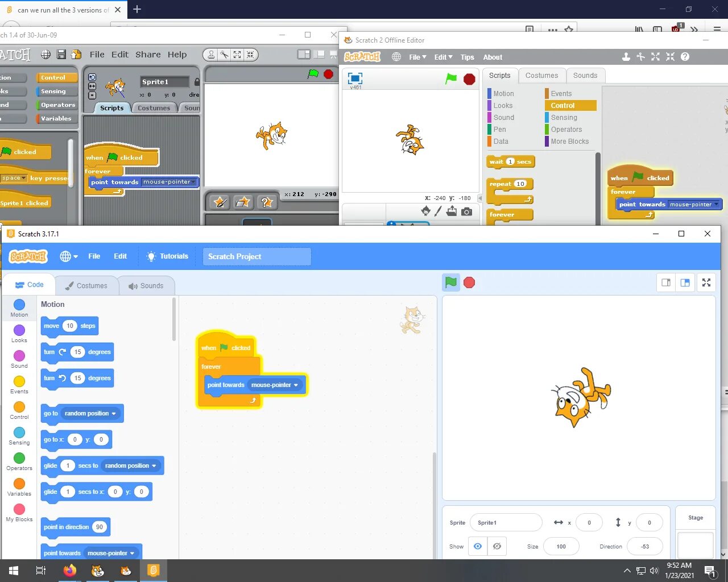This screenshot has width=728, height=582.
Task: Open About in Scratch 2
Action: [x=493, y=57]
